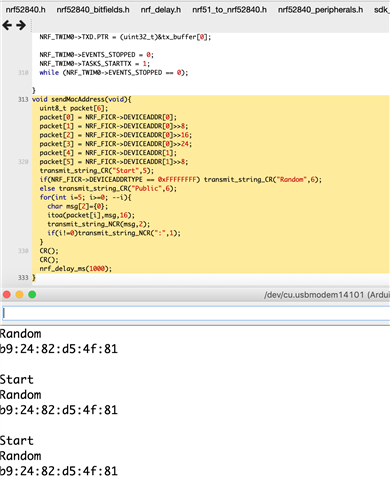The height and width of the screenshot is (480, 390).
Task: Click the line with 'DEVICEADDR[0]>>16'
Action: [116, 135]
